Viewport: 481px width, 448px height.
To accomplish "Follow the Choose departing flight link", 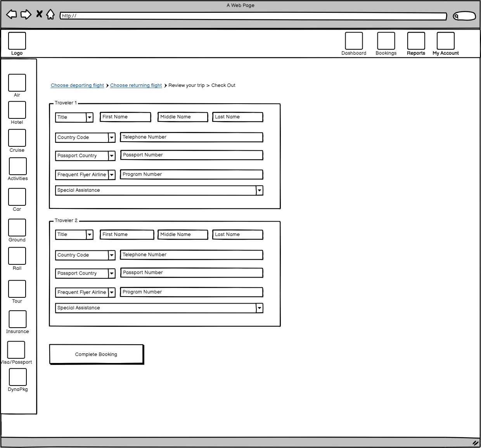I will (x=77, y=85).
